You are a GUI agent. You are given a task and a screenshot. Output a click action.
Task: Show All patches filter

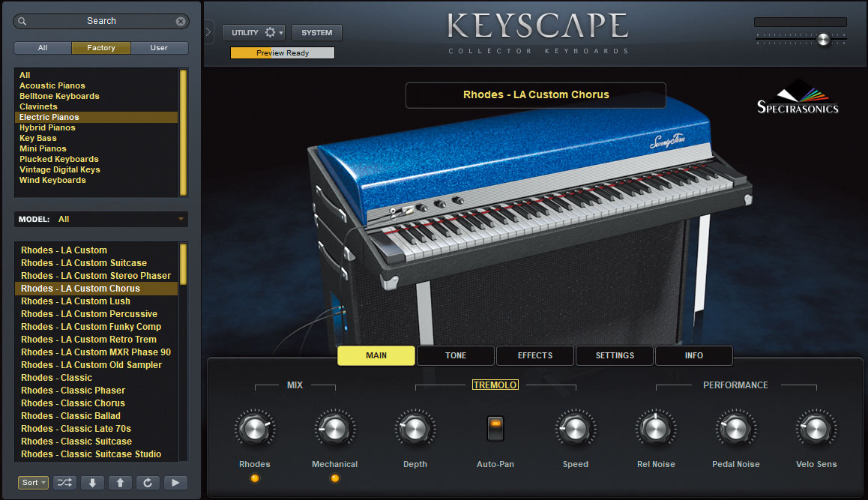point(43,48)
